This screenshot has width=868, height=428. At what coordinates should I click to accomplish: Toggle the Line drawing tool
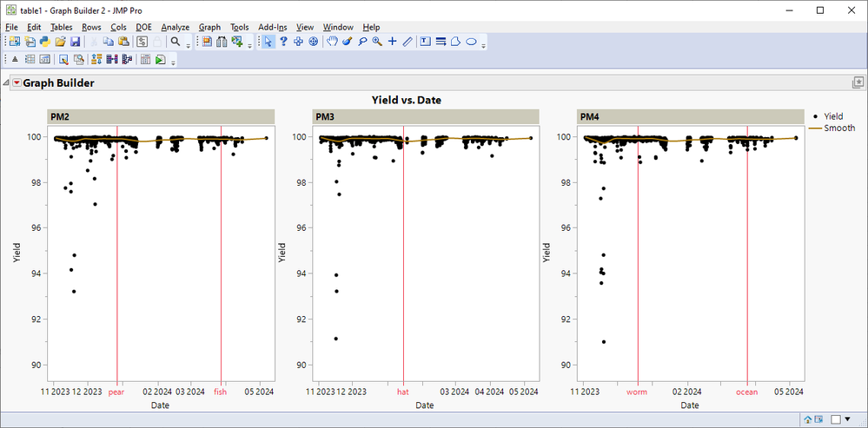click(x=407, y=42)
